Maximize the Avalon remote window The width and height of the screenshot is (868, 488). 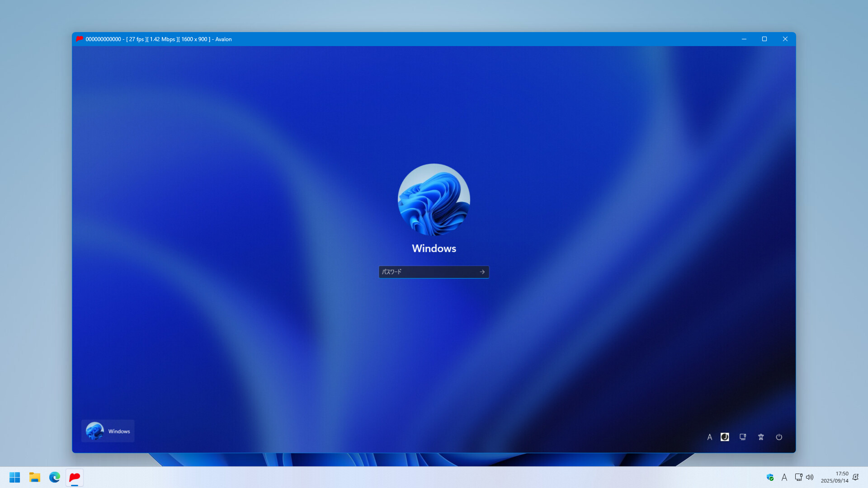pos(764,39)
